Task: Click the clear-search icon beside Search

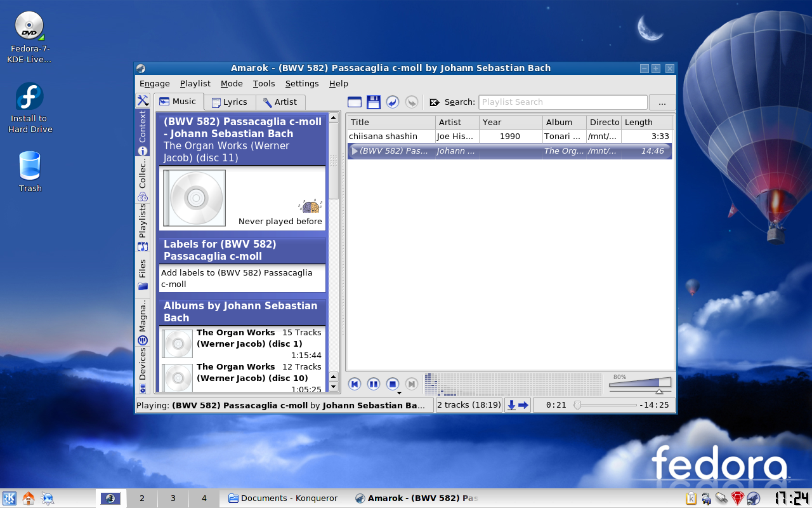Action: [x=435, y=102]
